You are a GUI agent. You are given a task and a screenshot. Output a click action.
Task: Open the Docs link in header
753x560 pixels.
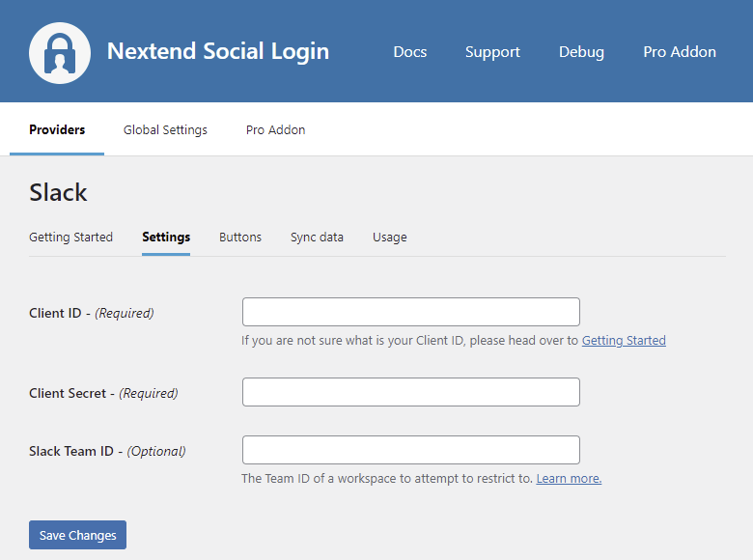point(409,52)
